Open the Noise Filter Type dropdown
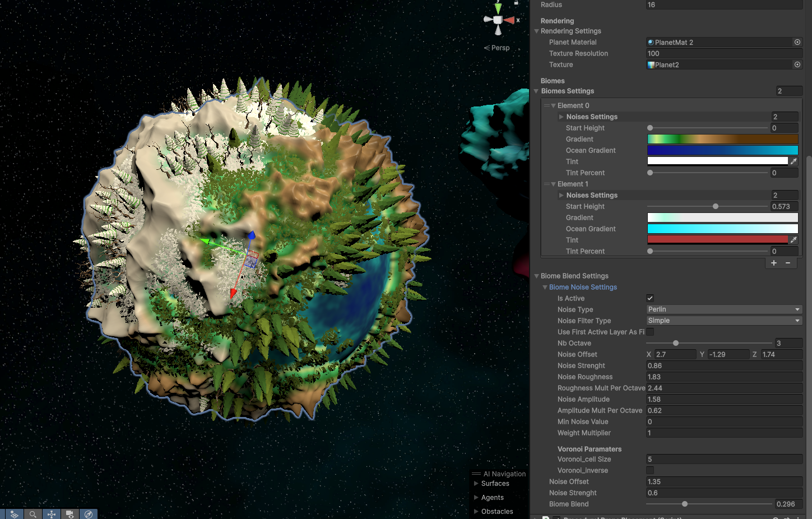 (723, 321)
